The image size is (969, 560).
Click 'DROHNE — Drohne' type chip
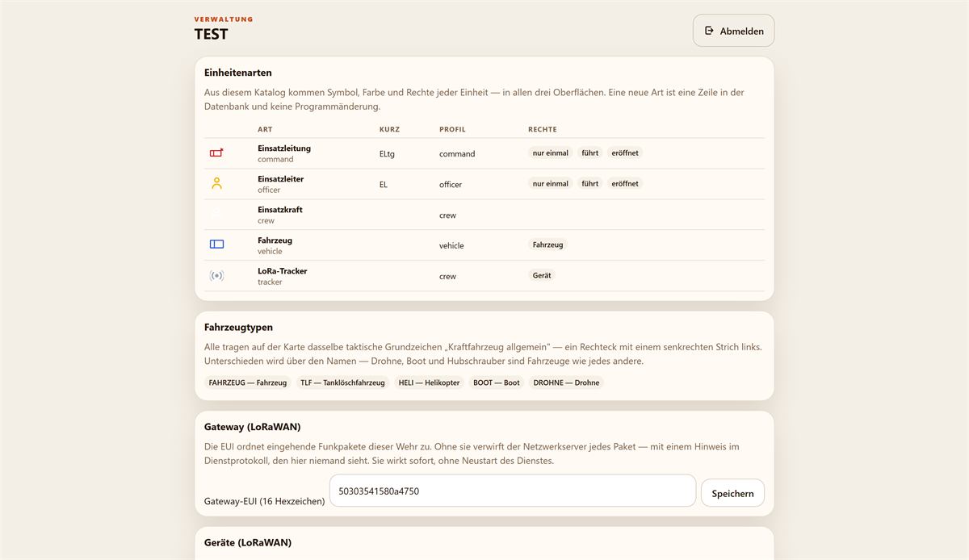click(x=566, y=382)
